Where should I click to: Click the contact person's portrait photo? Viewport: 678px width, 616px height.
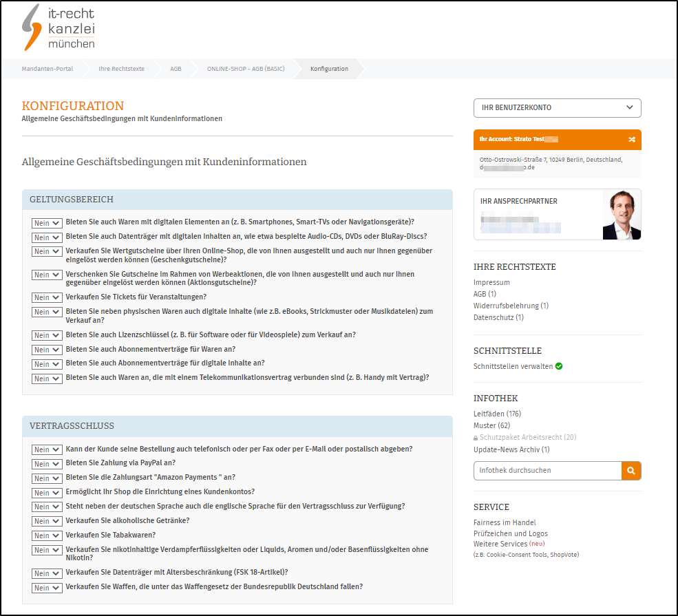point(621,215)
